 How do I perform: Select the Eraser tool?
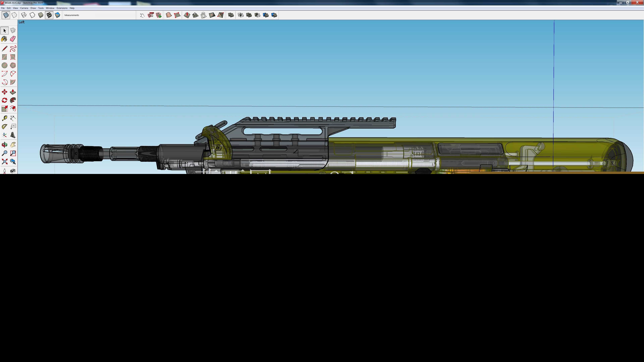(13, 39)
